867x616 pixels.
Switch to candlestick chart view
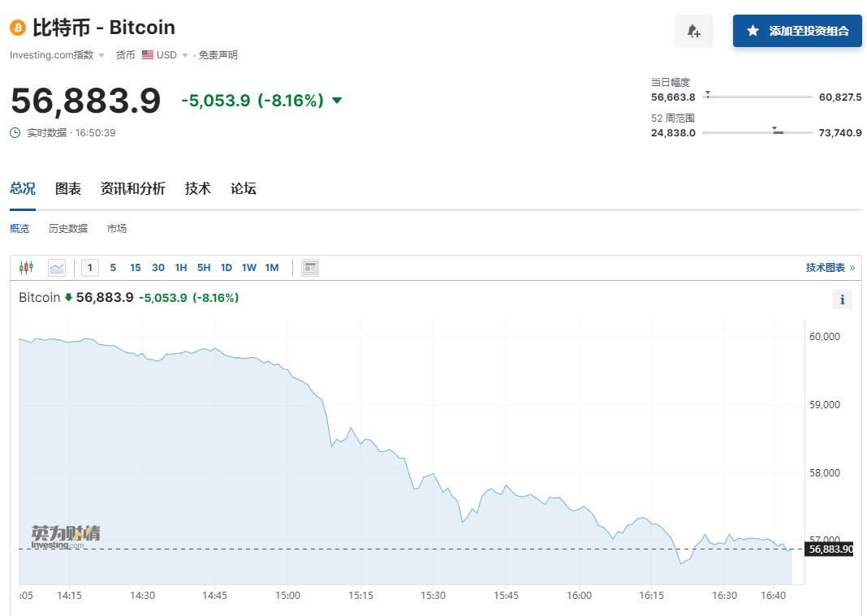click(x=27, y=267)
